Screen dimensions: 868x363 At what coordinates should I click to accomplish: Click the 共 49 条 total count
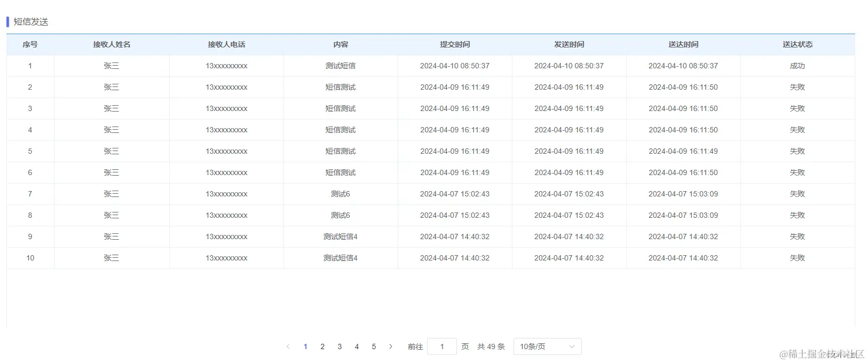491,346
